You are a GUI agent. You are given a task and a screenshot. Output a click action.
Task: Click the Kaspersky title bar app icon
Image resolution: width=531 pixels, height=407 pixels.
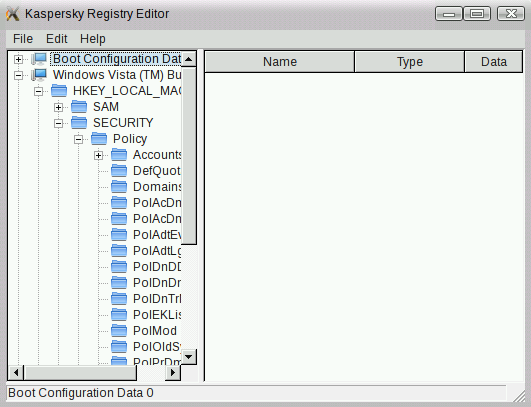tap(13, 14)
